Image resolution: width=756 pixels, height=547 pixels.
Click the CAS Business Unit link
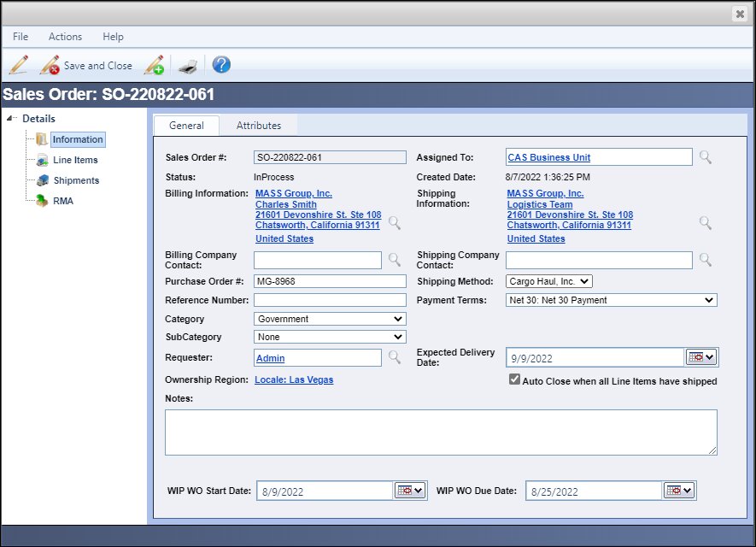click(x=548, y=157)
